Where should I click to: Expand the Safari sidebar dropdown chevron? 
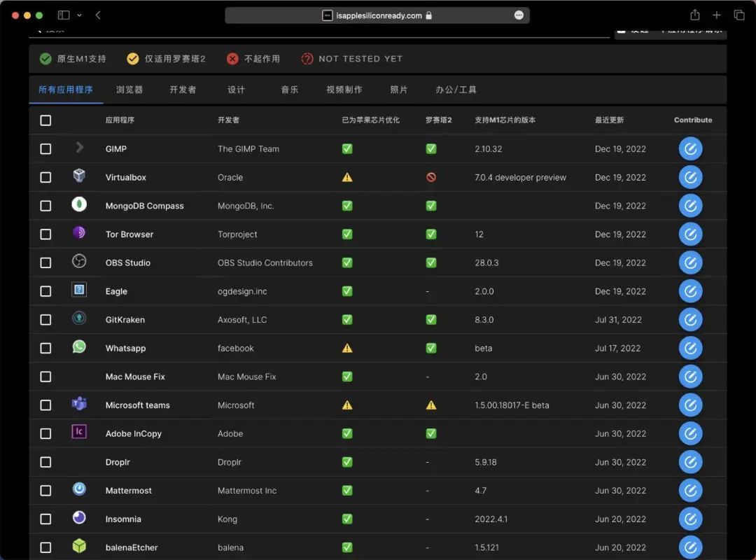(79, 15)
